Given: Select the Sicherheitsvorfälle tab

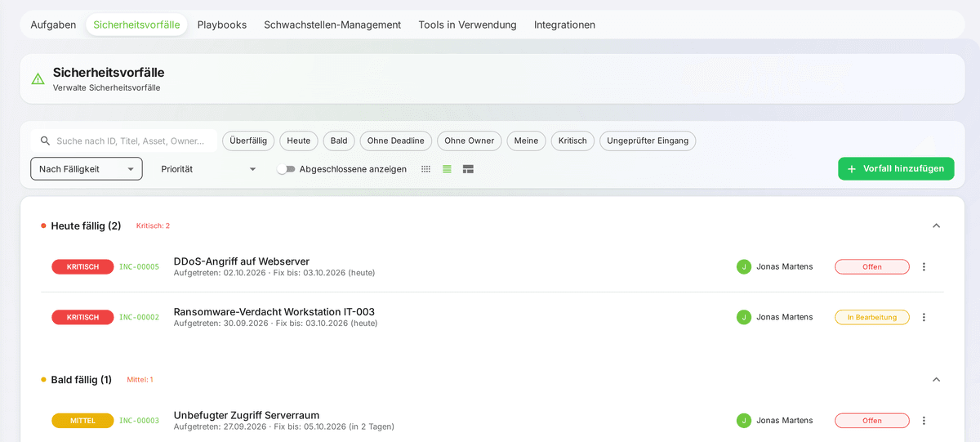Looking at the screenshot, I should pos(136,25).
